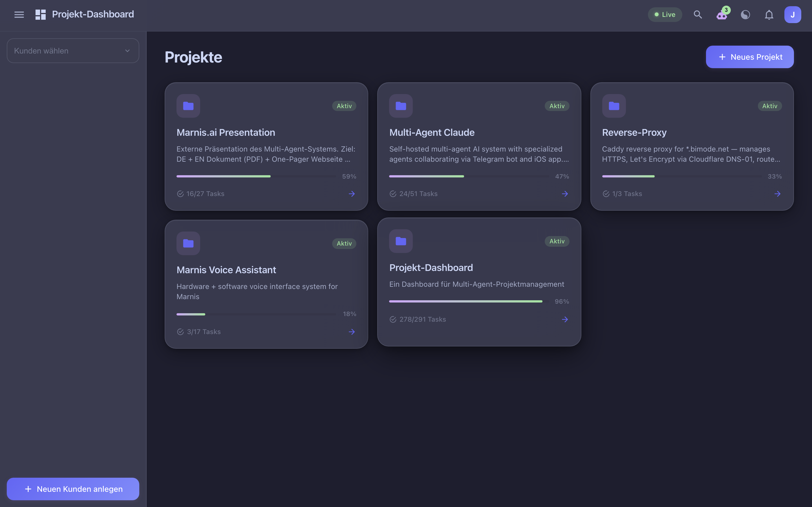This screenshot has width=812, height=507.
Task: Toggle the sidebar via the hamburger menu
Action: point(19,14)
